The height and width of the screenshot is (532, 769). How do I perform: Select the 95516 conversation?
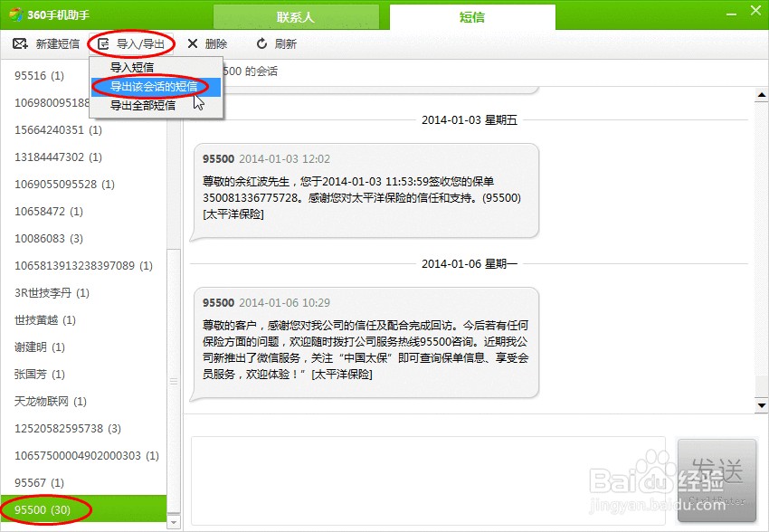[40, 76]
